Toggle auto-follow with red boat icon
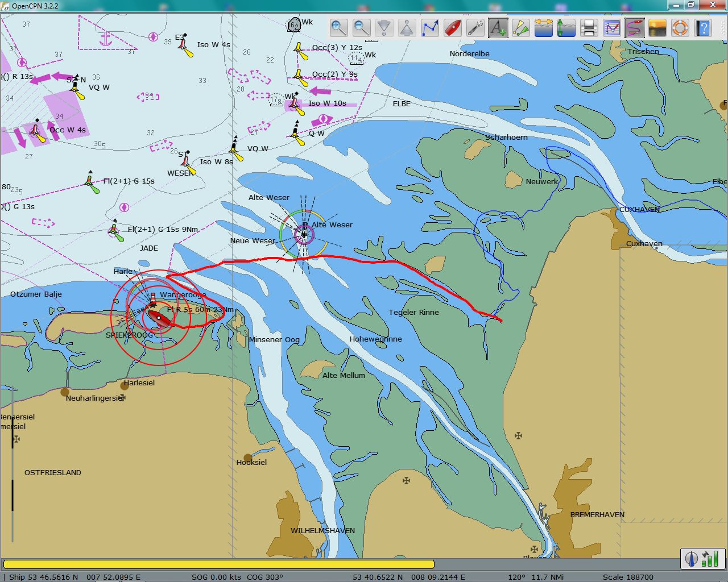Screen dimensions: 728x582 (x=453, y=27)
